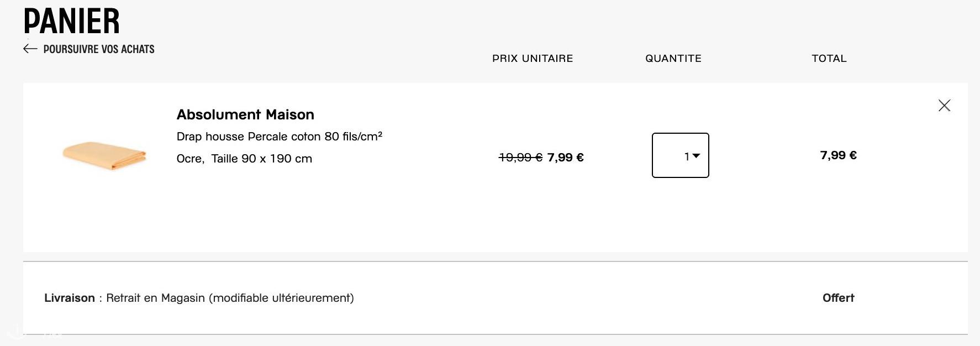
Task: Click the discounted 7,99 € unit price
Action: (566, 158)
